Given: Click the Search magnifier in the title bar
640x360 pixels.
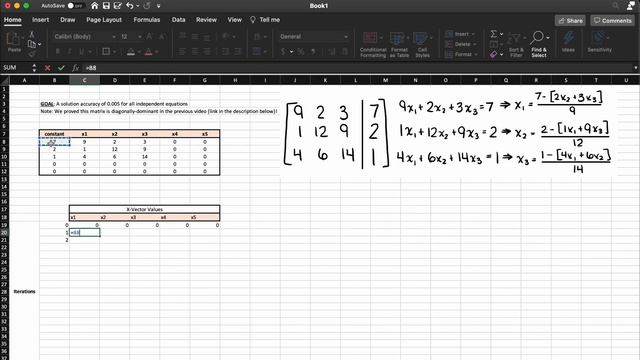Looking at the screenshot, I should coord(615,6).
